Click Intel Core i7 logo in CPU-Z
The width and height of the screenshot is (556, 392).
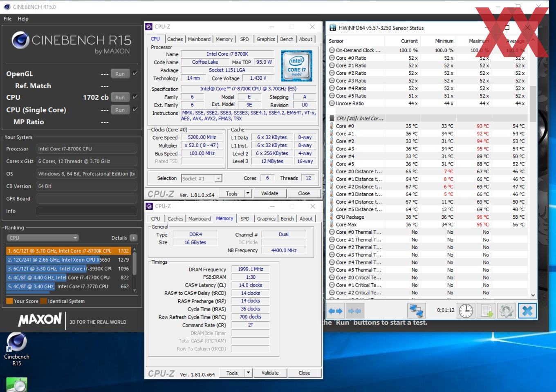click(296, 65)
